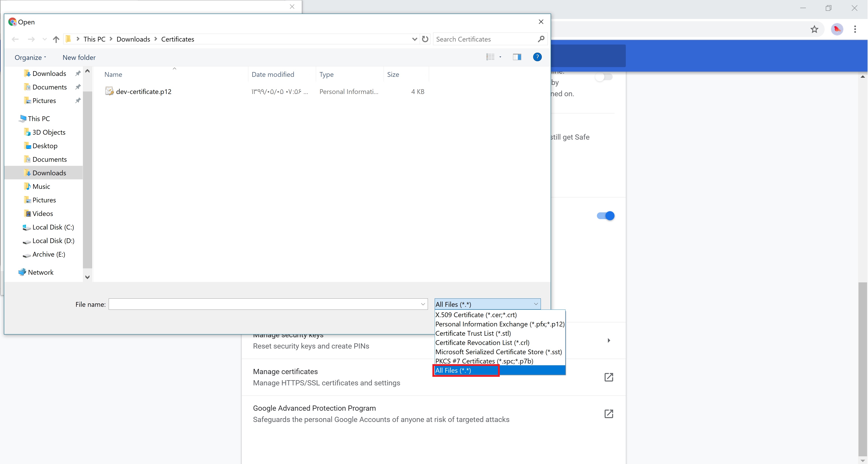Toggle the enabled blue switch in Chrome settings

(605, 216)
